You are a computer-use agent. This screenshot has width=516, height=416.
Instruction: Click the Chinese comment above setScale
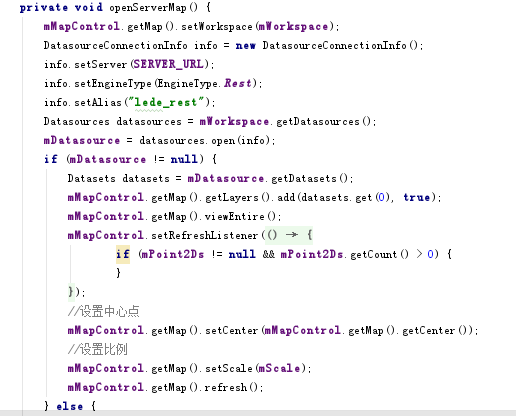point(97,349)
